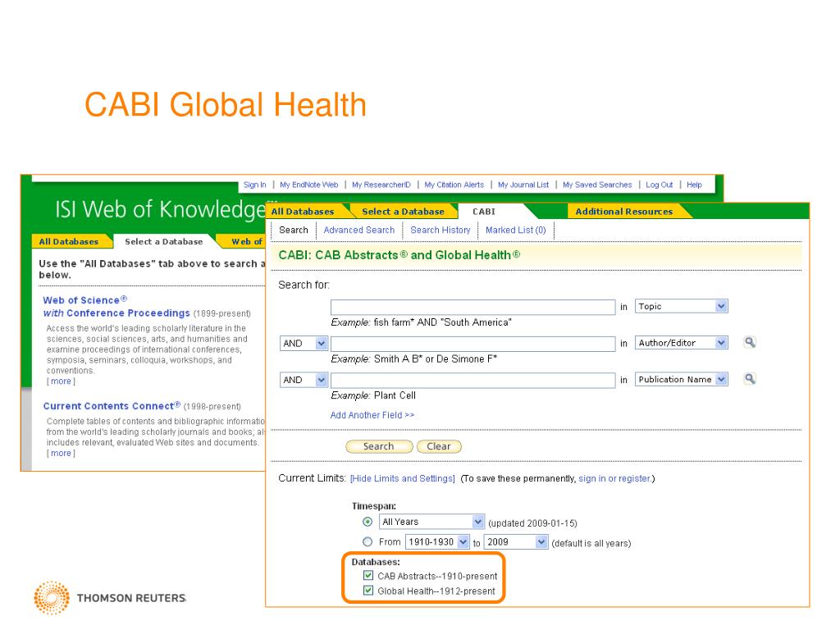Select the Search sub-tab

pos(294,230)
